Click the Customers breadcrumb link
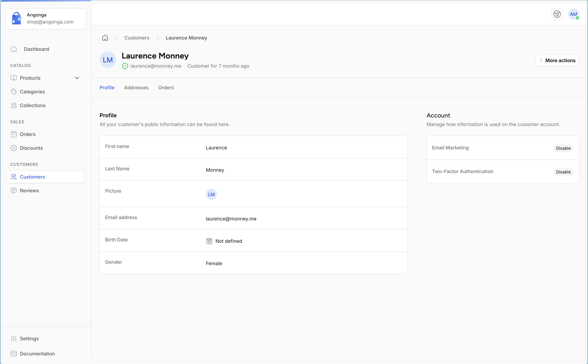Image resolution: width=588 pixels, height=364 pixels. tap(137, 38)
